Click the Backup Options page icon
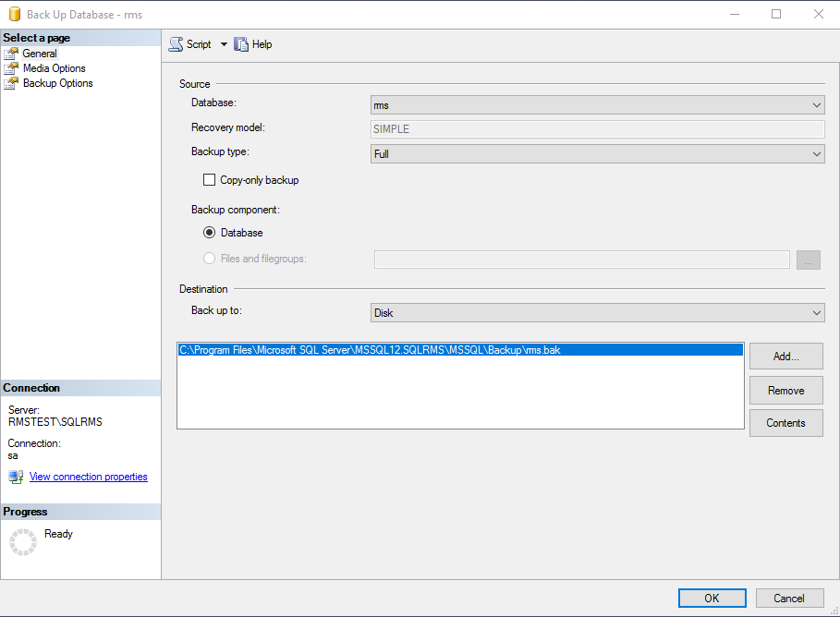The height and width of the screenshot is (617, 840). coord(11,83)
